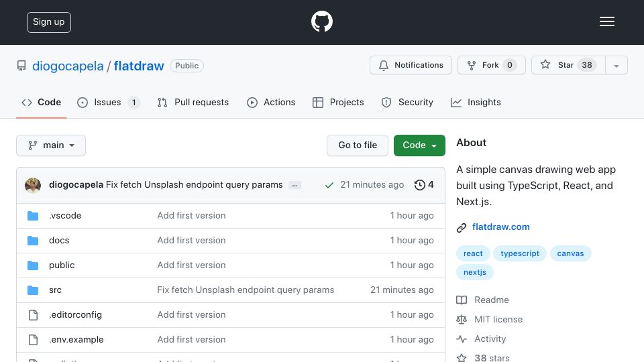Image resolution: width=644 pixels, height=362 pixels.
Task: Click the Notifications button
Action: click(411, 65)
